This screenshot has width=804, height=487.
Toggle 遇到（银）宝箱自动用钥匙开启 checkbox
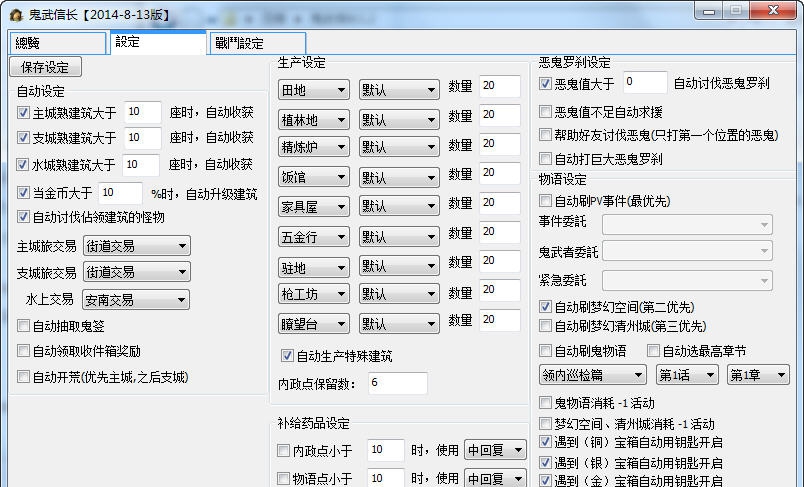(x=545, y=463)
